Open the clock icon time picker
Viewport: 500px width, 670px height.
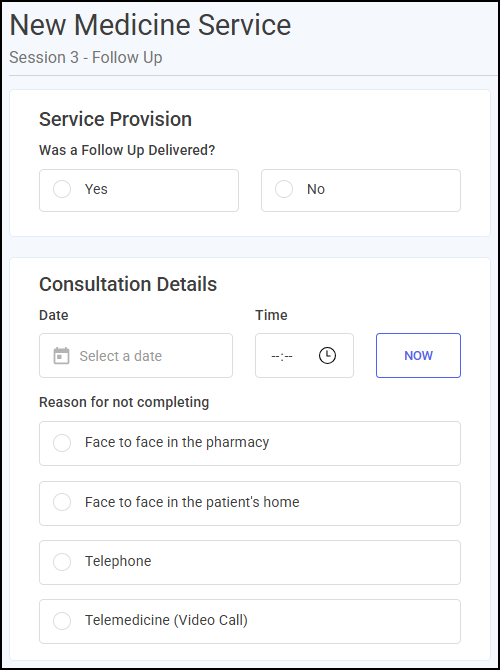point(327,356)
